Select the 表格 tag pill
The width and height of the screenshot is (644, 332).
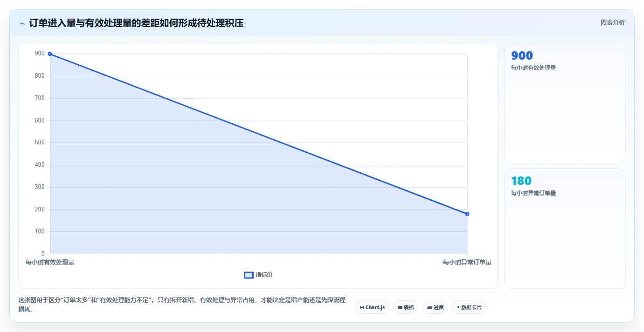point(406,307)
